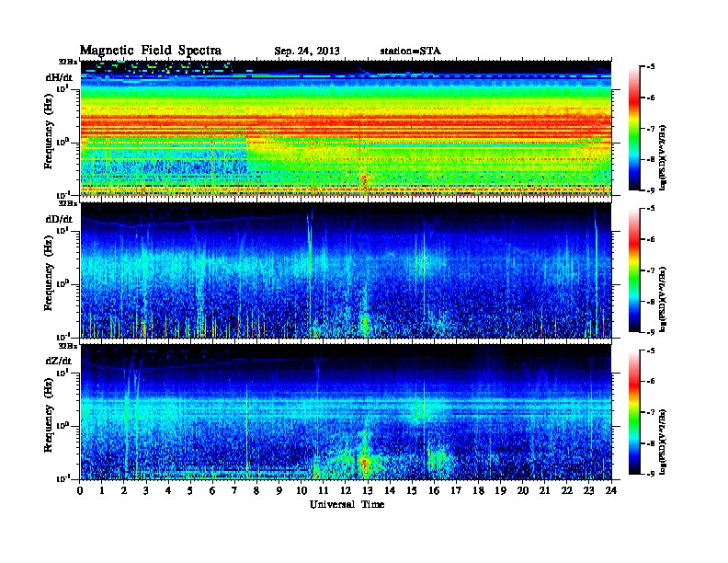Image resolution: width=728 pixels, height=563 pixels.
Task: Select the "dD/dt" panel label
Action: click(59, 219)
